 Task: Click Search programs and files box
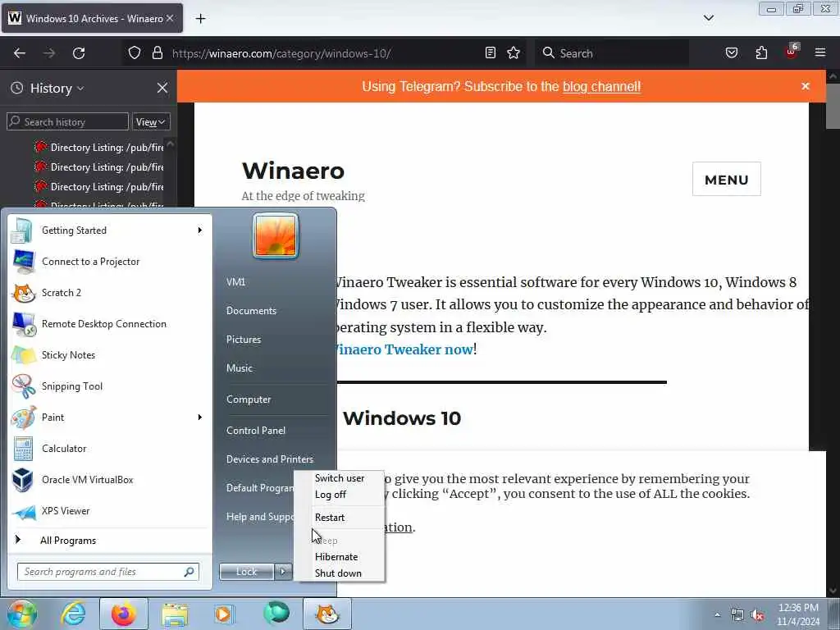(x=107, y=572)
